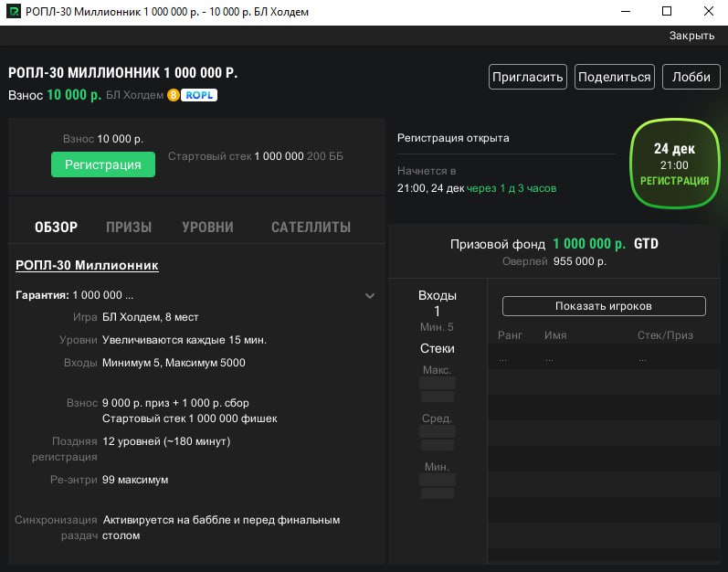The height and width of the screenshot is (572, 728).
Task: Click the Оверлей 955 000 р. value
Action: click(579, 261)
